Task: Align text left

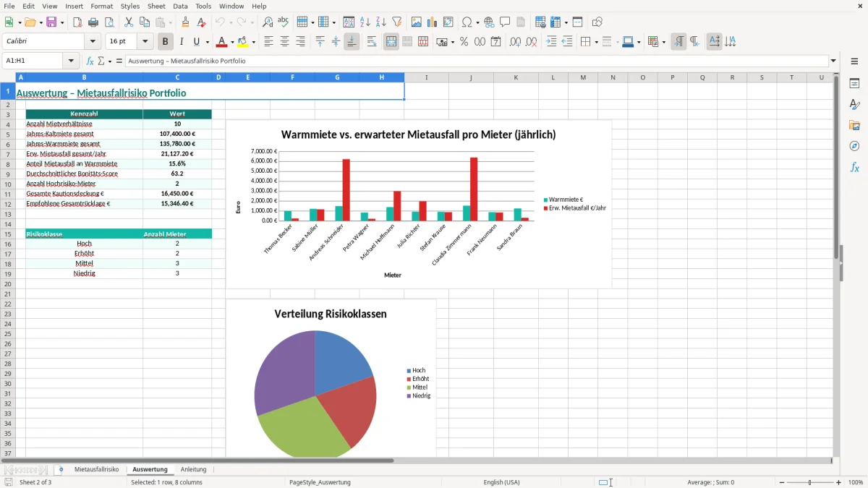Action: pos(269,42)
